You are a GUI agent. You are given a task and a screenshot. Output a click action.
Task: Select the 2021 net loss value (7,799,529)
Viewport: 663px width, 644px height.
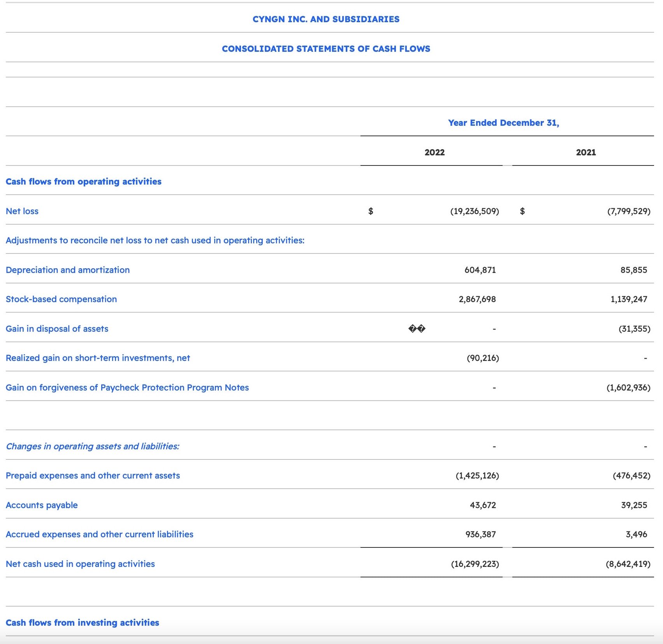pyautogui.click(x=629, y=211)
